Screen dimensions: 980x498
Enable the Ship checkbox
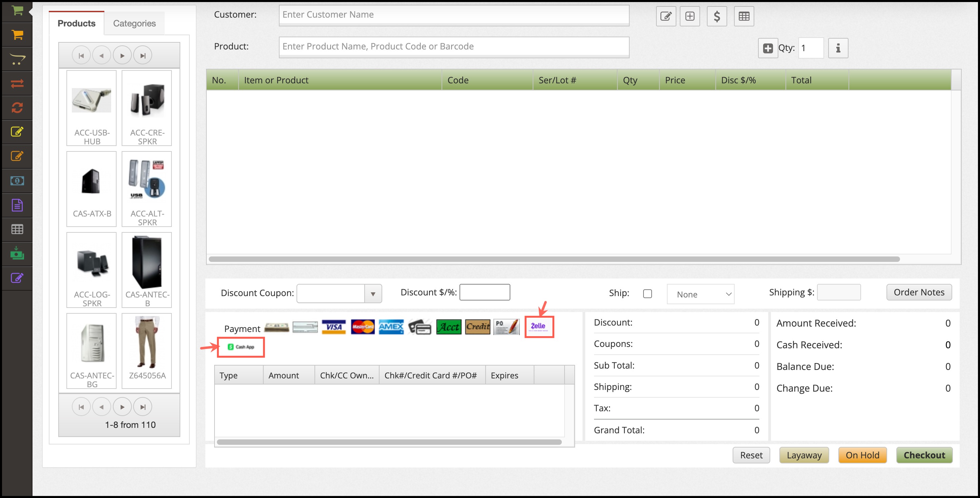tap(647, 294)
